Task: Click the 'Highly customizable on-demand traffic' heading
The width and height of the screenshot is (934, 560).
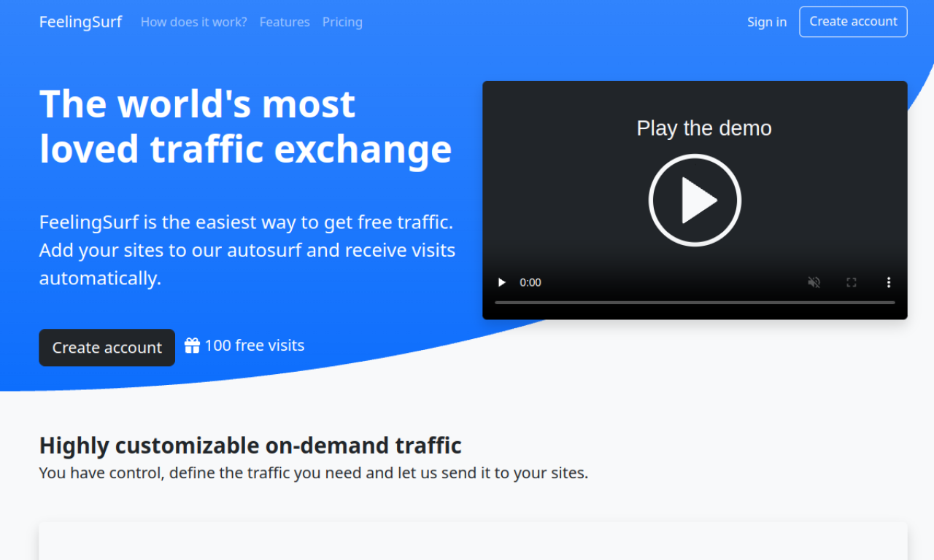Action: click(x=250, y=445)
